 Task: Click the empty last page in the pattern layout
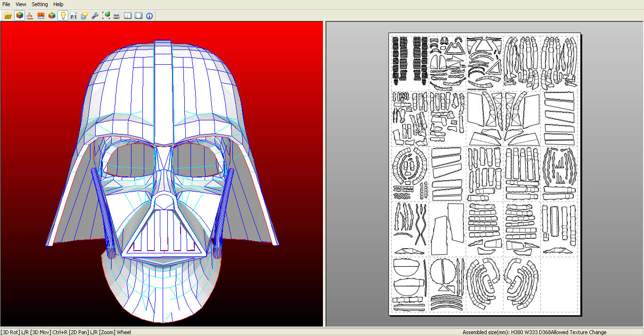click(x=559, y=285)
